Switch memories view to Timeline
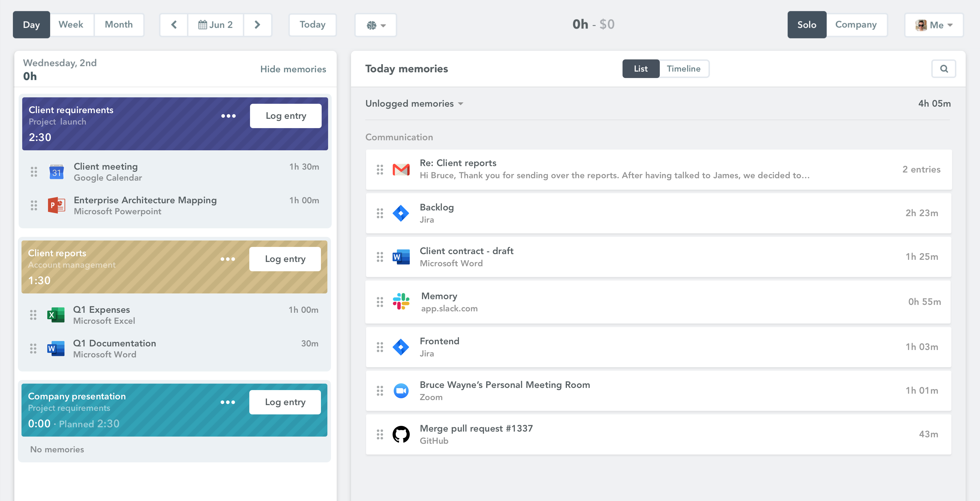 [683, 69]
